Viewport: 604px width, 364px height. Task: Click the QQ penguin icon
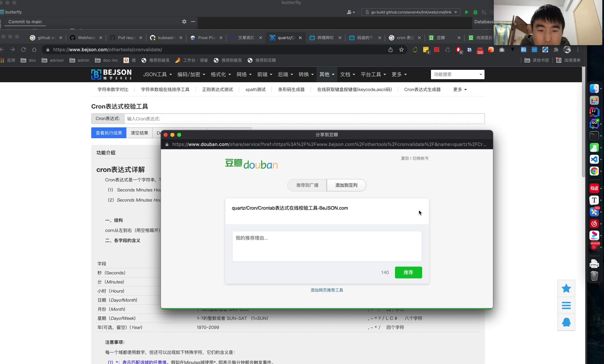coord(566,322)
